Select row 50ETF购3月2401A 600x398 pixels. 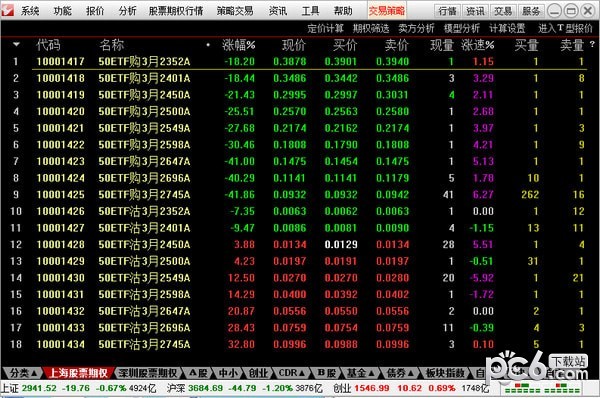pyautogui.click(x=300, y=78)
